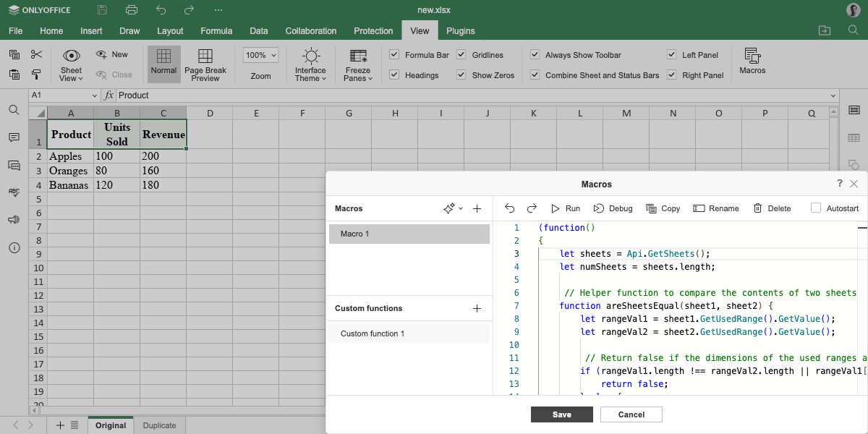
Task: Select Normal view mode
Action: click(163, 64)
